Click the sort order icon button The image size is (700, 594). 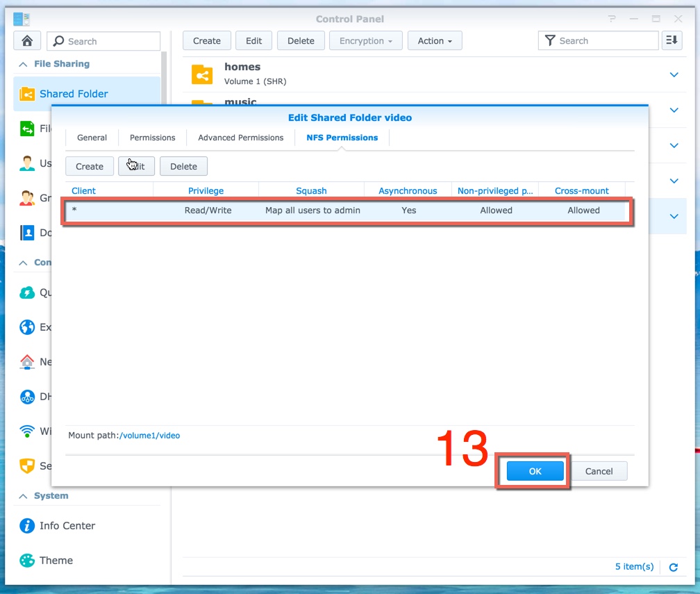pos(672,41)
